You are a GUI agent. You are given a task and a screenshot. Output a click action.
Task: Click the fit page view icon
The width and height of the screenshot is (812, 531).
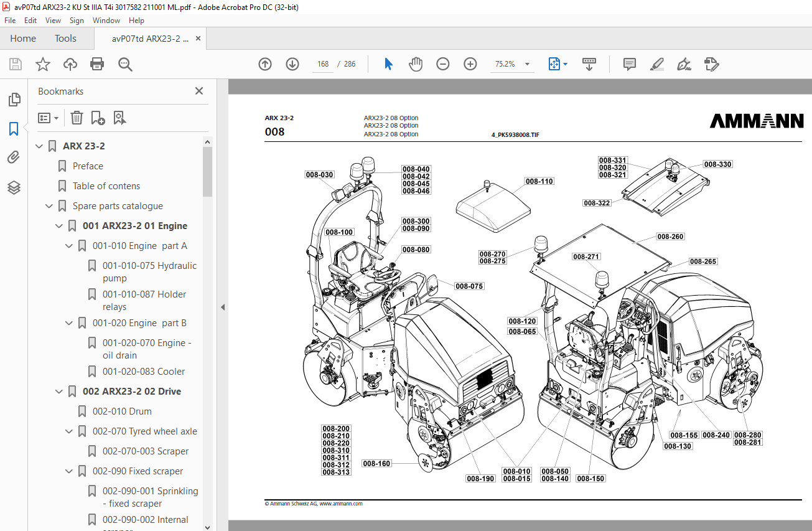(x=554, y=64)
